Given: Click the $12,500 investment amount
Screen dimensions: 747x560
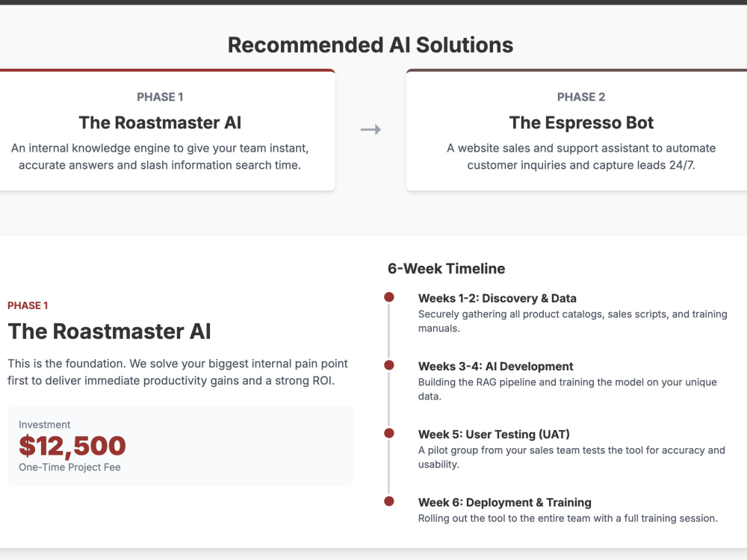Looking at the screenshot, I should [x=72, y=447].
